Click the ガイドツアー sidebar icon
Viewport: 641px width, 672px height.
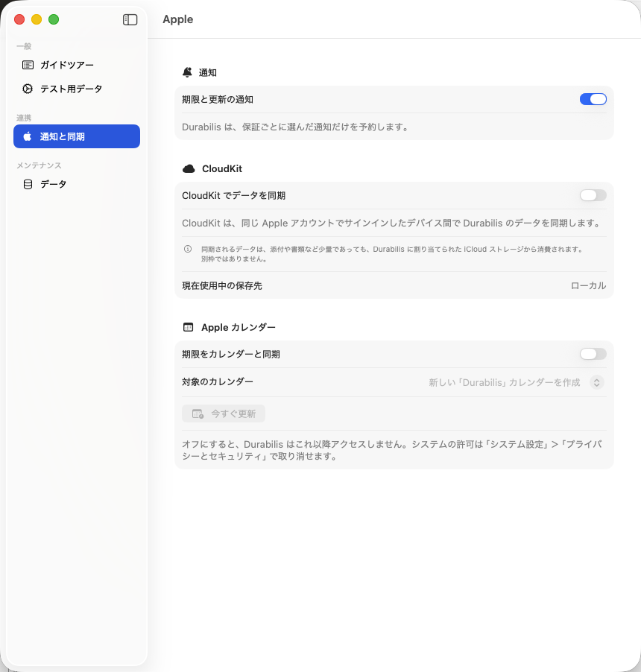coord(28,65)
